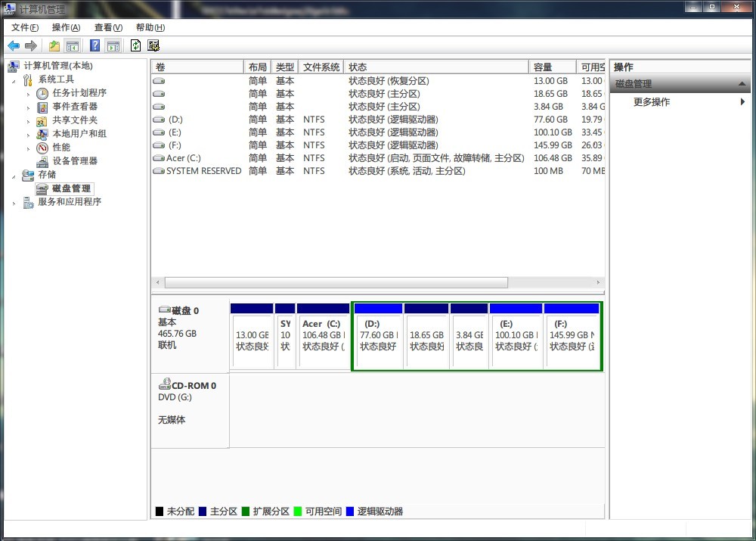
Task: Select the (E:) 100.10 GB partition block
Action: [x=516, y=335]
